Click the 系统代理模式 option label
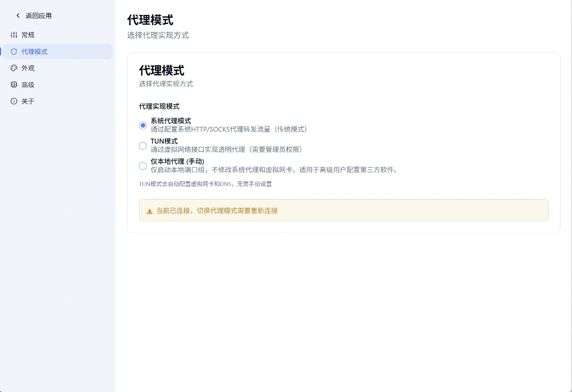 [x=170, y=121]
